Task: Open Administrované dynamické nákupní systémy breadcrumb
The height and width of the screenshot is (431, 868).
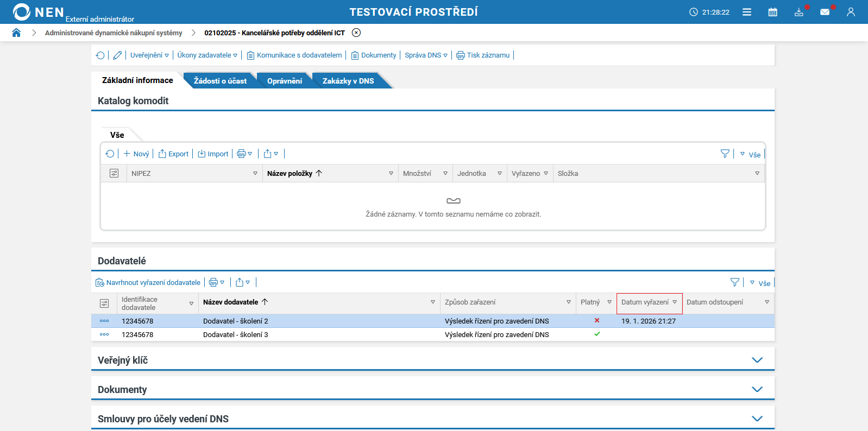Action: (x=114, y=33)
